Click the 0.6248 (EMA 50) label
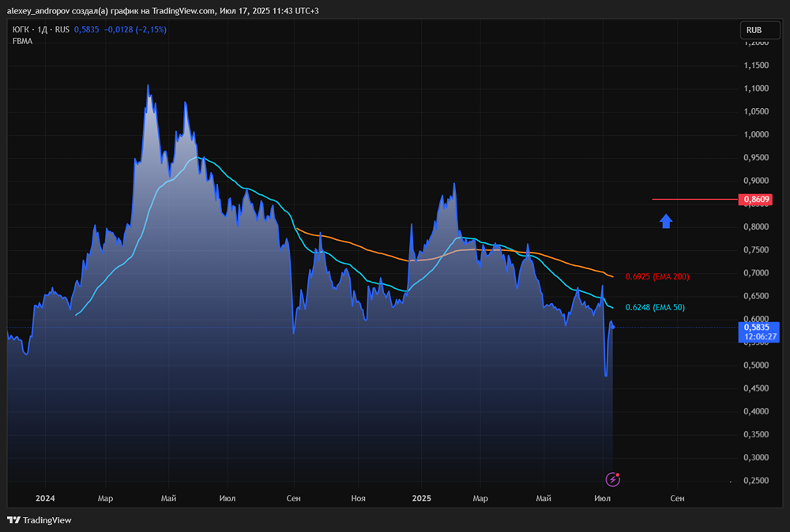The width and height of the screenshot is (790, 532). (655, 307)
